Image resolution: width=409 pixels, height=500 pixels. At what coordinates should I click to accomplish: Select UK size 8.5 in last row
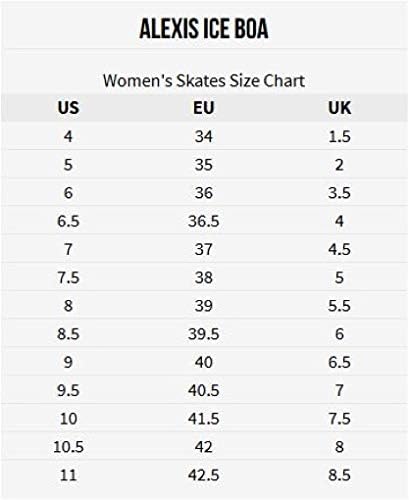[x=339, y=475]
